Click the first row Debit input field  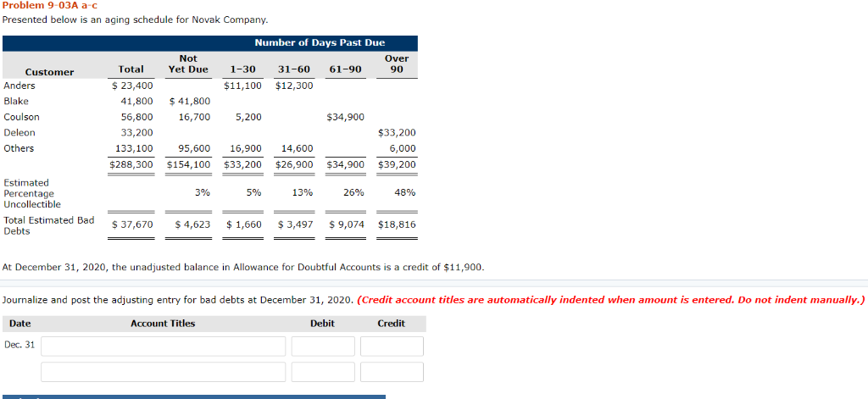point(323,346)
